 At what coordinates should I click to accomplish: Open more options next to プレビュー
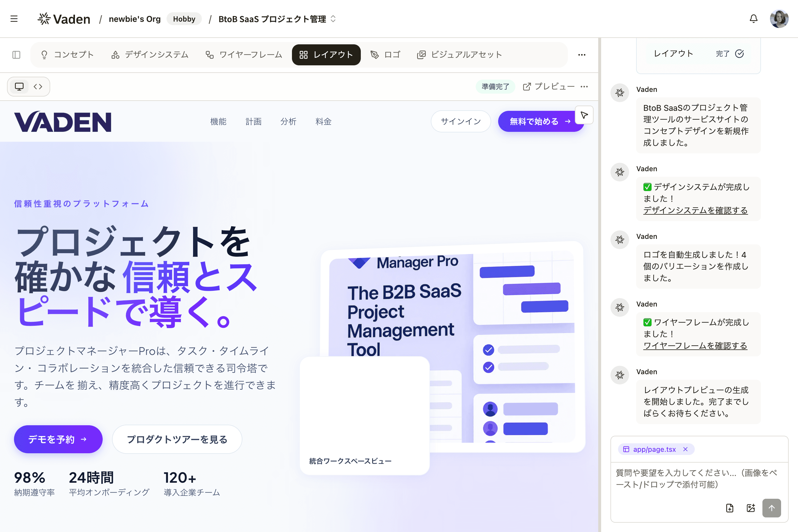coord(584,87)
